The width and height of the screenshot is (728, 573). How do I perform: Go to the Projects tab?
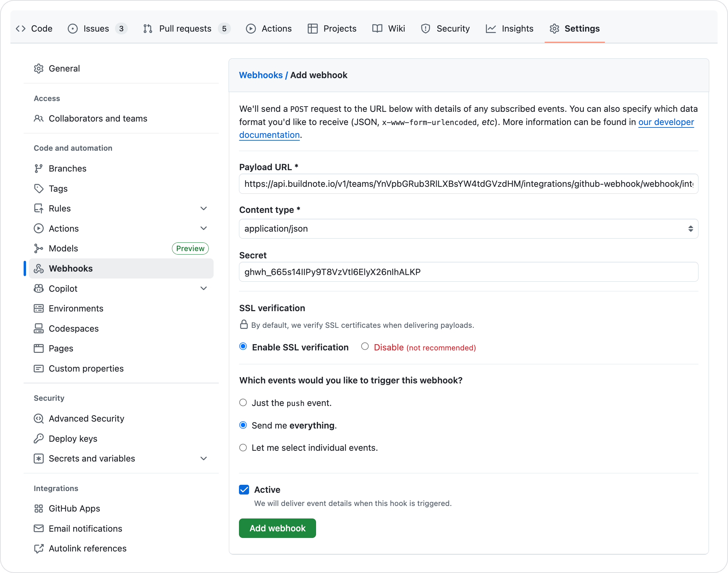click(x=332, y=28)
